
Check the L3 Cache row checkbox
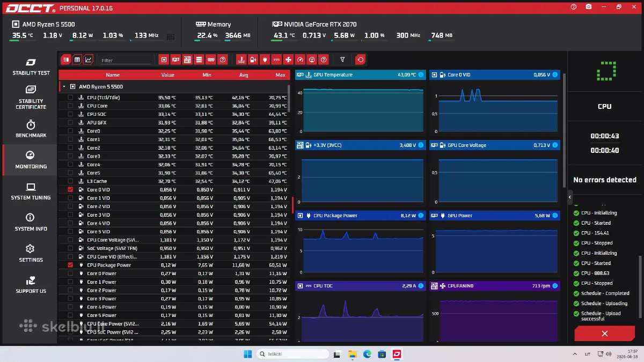click(x=70, y=181)
